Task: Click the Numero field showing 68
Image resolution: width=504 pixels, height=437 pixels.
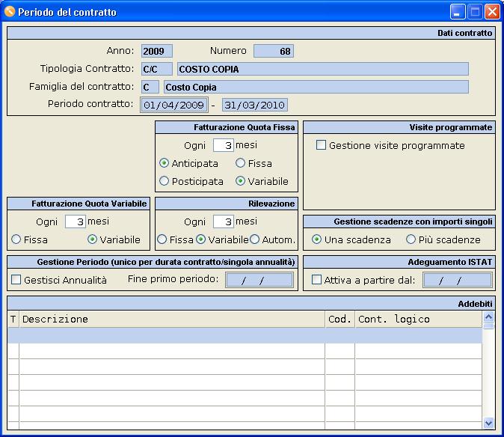Action: 274,51
